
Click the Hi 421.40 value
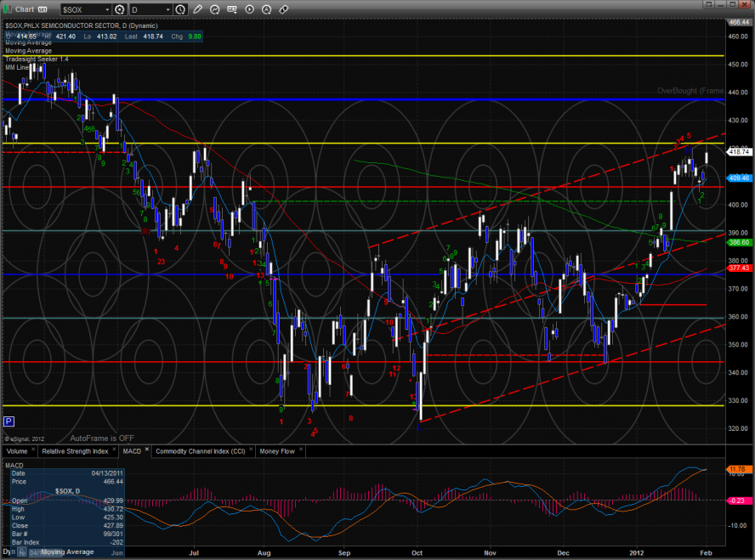(65, 37)
